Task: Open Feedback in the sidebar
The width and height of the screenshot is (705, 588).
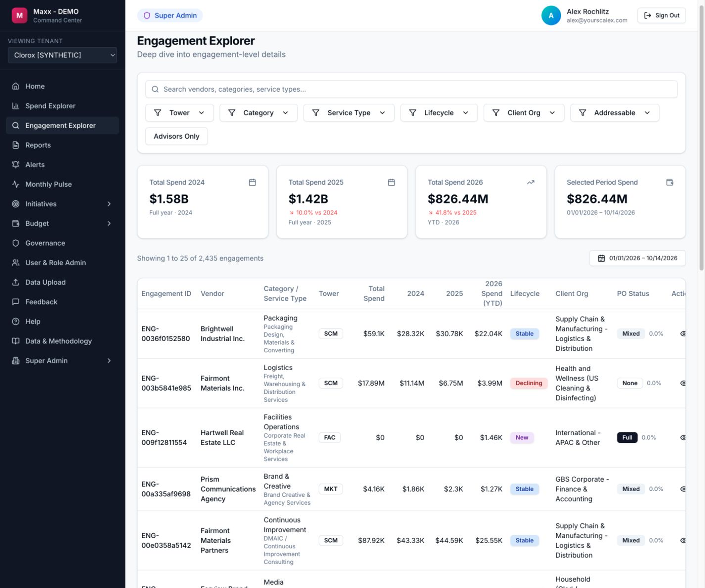Action: tap(62, 302)
